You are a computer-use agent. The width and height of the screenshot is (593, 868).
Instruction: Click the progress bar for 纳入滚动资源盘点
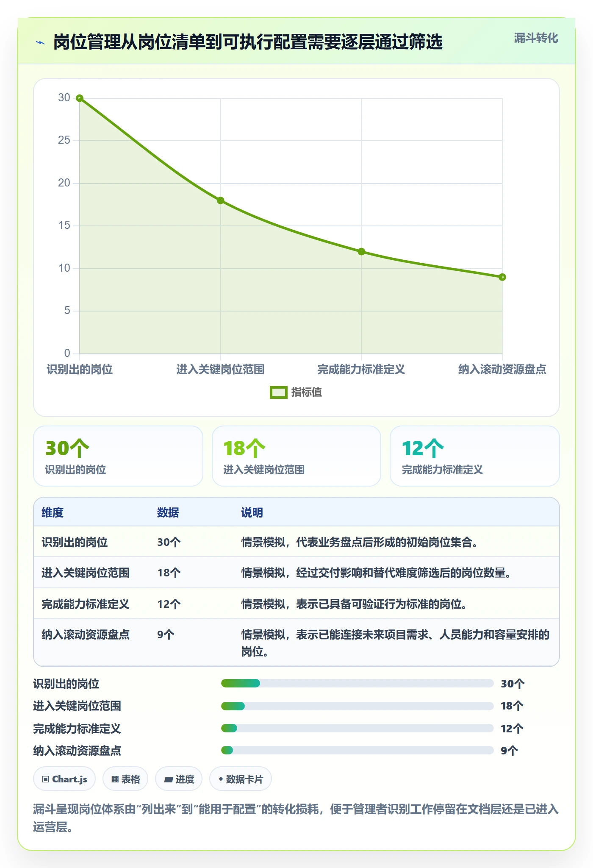[357, 750]
